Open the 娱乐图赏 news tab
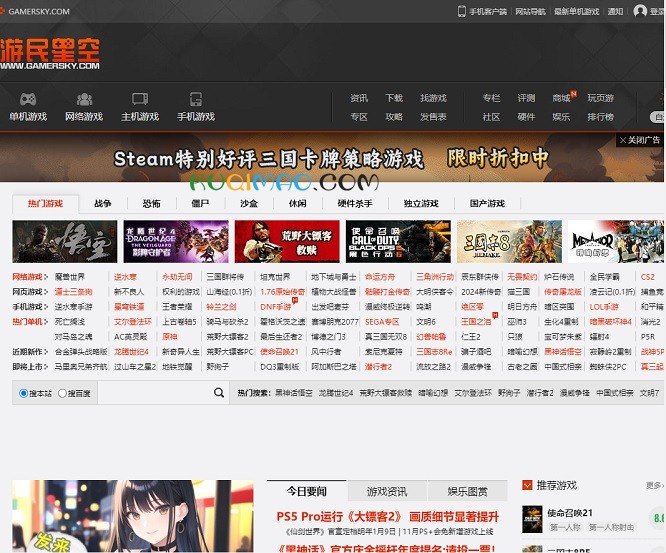The width and height of the screenshot is (666, 553). tap(467, 491)
